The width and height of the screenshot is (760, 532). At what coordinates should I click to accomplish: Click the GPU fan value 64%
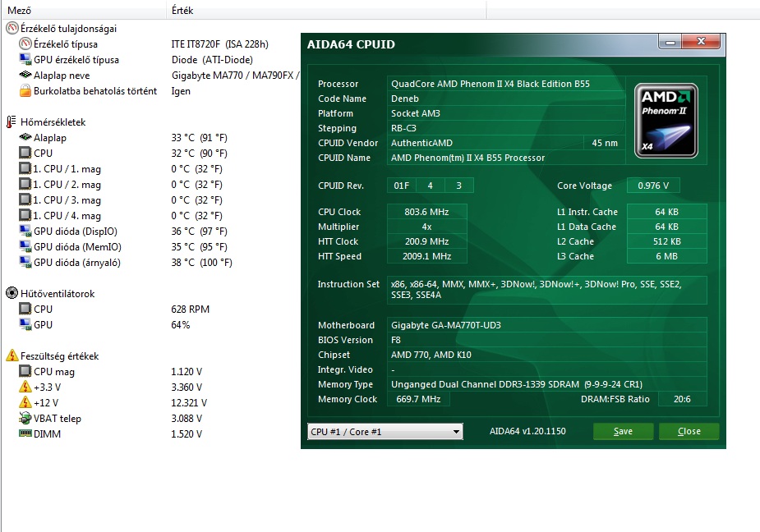(180, 324)
